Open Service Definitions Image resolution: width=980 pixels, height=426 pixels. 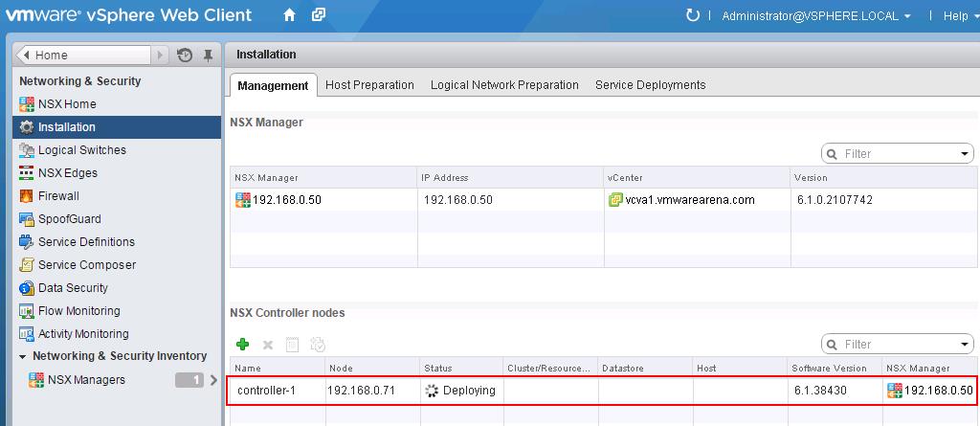86,242
